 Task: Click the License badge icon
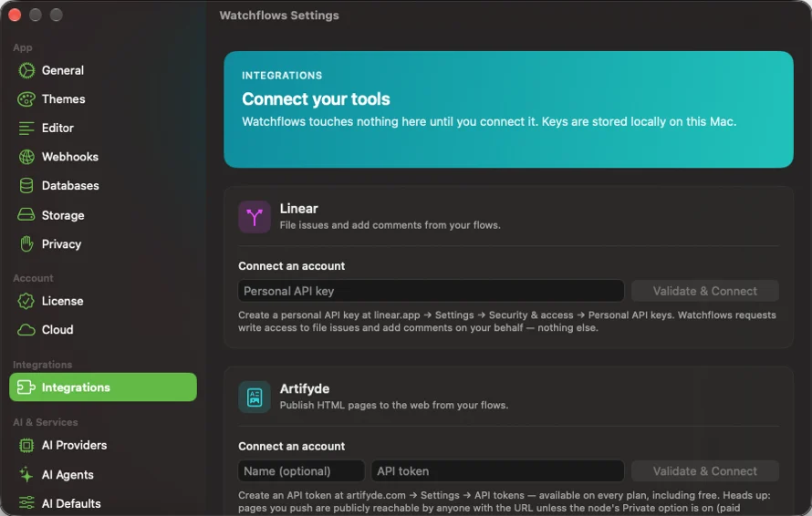pyautogui.click(x=26, y=301)
